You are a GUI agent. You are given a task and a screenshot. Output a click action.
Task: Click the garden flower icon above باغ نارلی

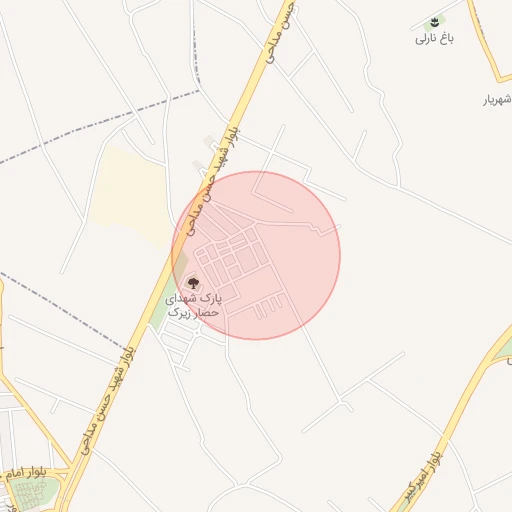434,23
